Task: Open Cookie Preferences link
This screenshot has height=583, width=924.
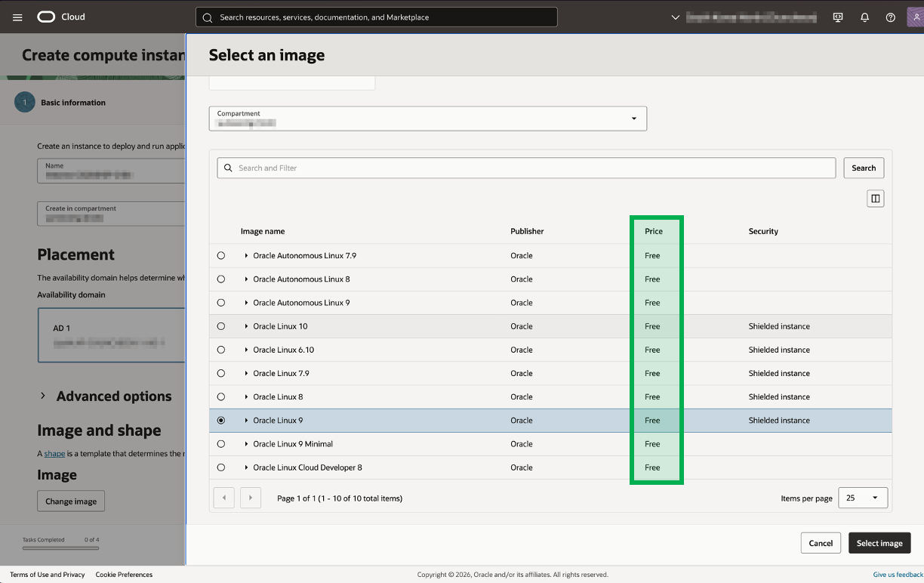Action: click(x=124, y=575)
